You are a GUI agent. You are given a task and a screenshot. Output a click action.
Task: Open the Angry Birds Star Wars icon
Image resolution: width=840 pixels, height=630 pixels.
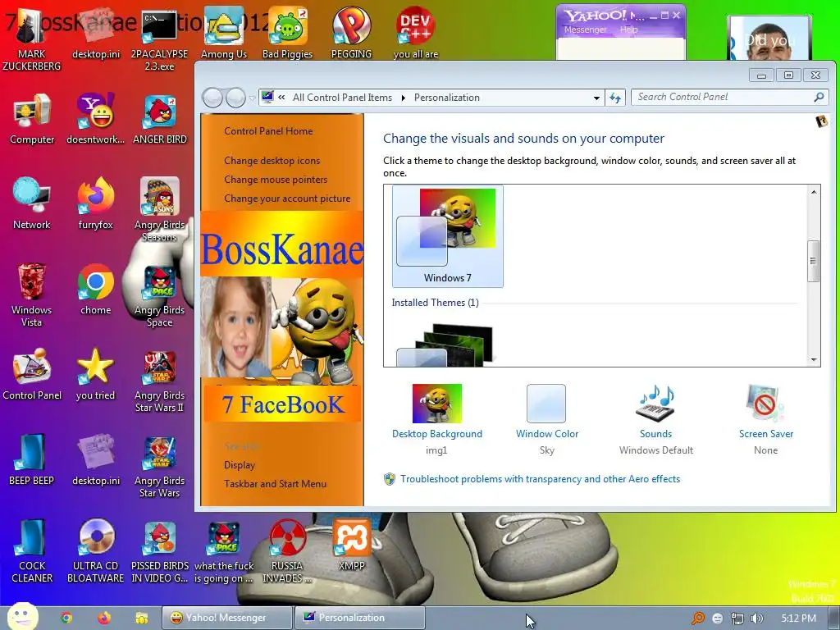[x=160, y=467]
